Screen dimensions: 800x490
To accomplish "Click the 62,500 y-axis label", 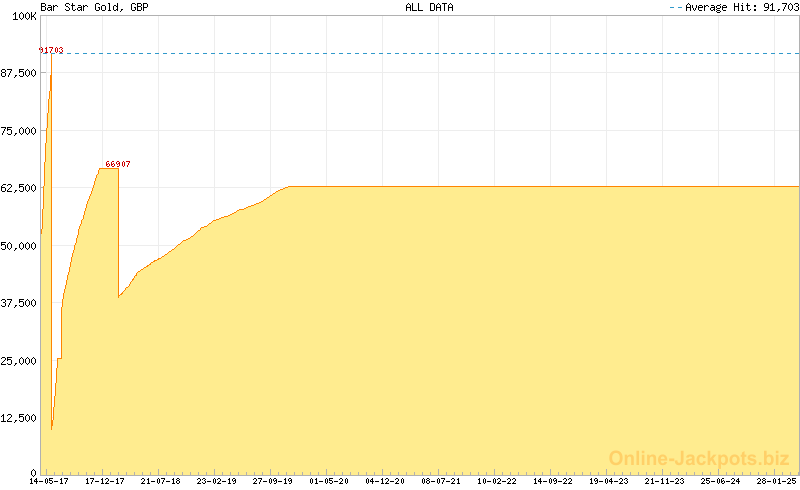I will click(x=19, y=188).
